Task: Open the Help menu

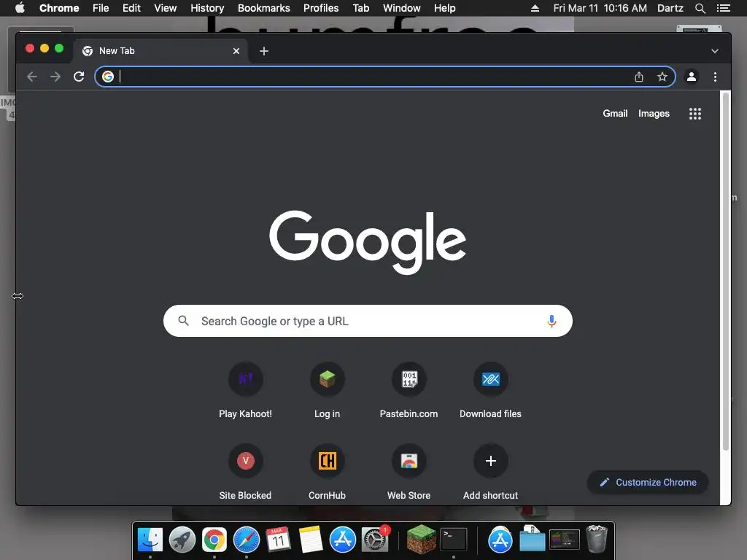Action: tap(444, 8)
